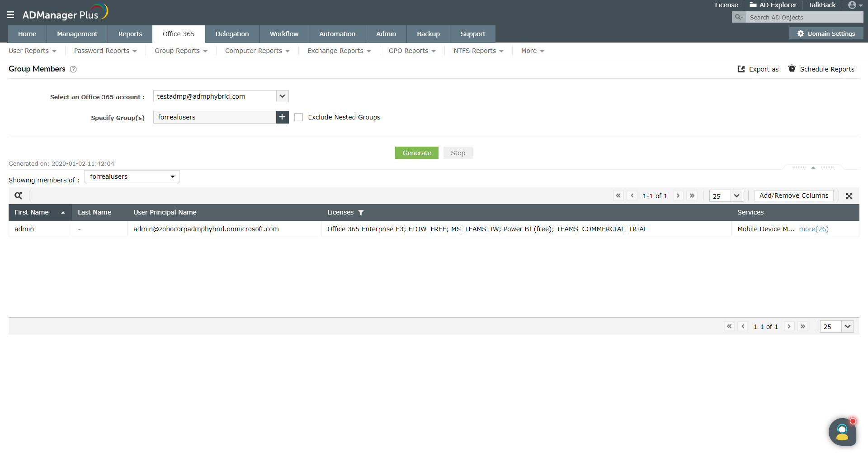Expand the GPO Reports menu

click(x=412, y=51)
